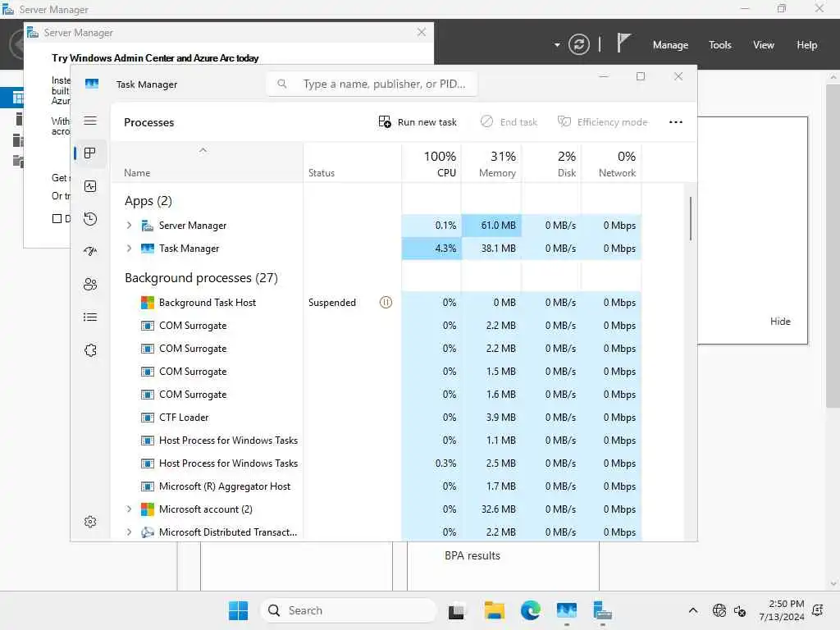Select Task Manager icon in Apps list

[x=148, y=249]
